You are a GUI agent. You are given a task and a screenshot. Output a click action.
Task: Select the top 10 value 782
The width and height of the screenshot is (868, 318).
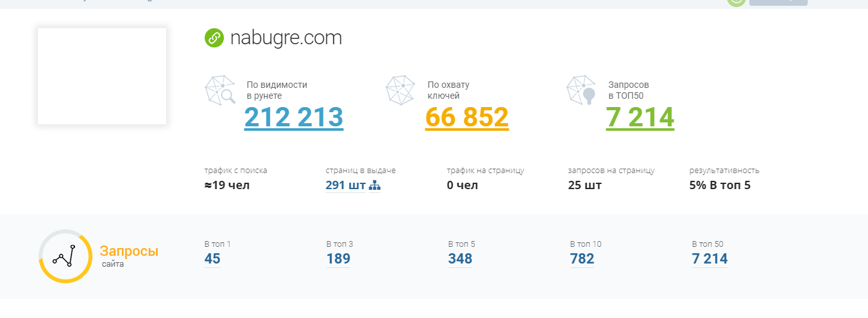582,259
